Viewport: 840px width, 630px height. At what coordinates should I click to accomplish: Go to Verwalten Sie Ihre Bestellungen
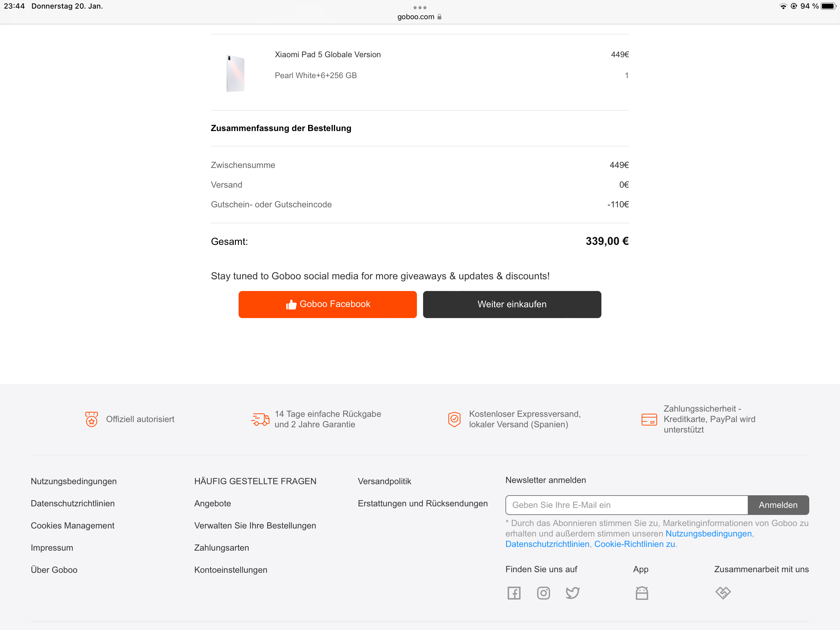(255, 525)
